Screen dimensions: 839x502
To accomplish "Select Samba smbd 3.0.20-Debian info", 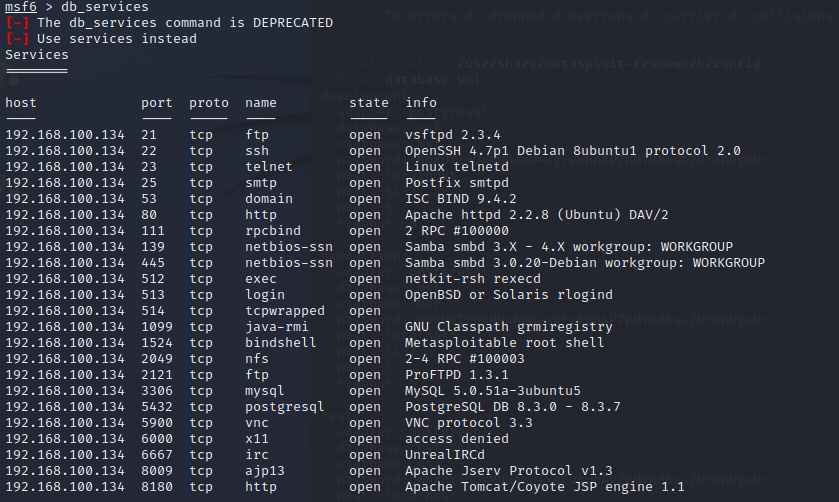I will (x=585, y=263).
